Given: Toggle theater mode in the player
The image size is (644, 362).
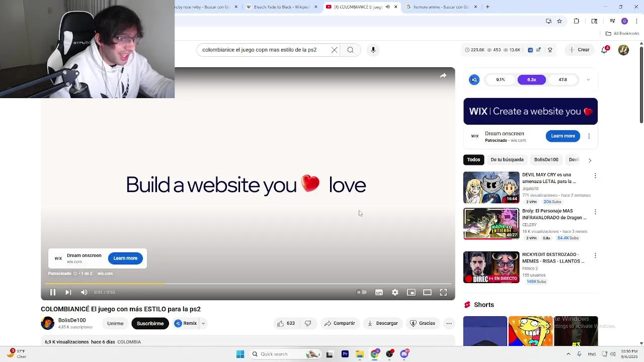Looking at the screenshot, I should pyautogui.click(x=427, y=292).
